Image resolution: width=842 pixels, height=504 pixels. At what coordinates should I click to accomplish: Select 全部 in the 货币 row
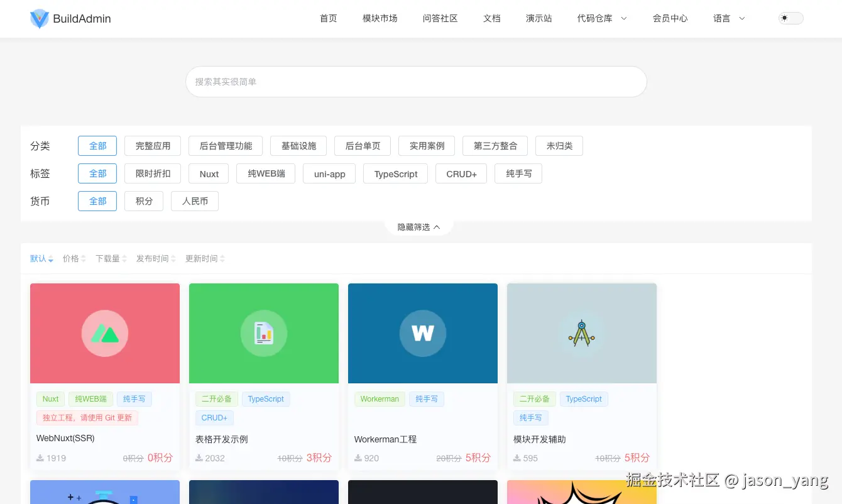click(97, 201)
